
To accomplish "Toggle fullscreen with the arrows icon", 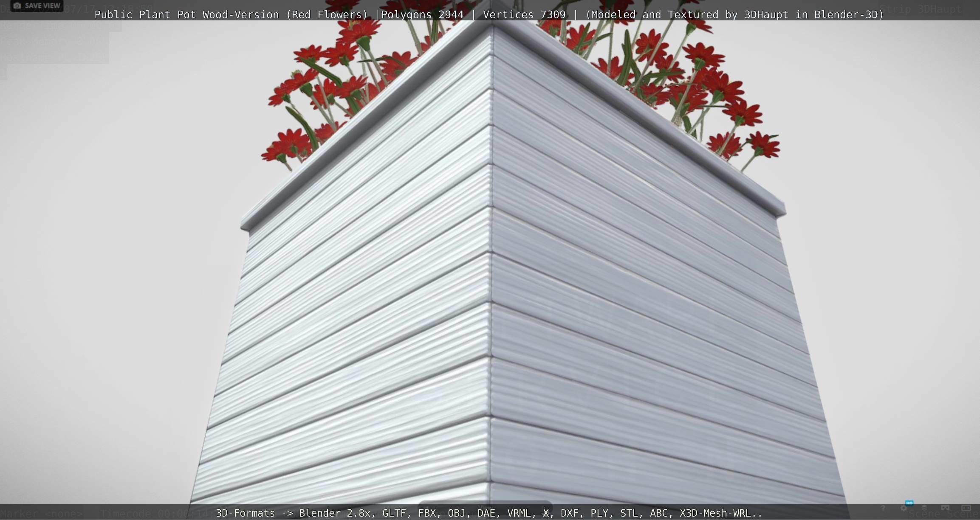I will (966, 508).
